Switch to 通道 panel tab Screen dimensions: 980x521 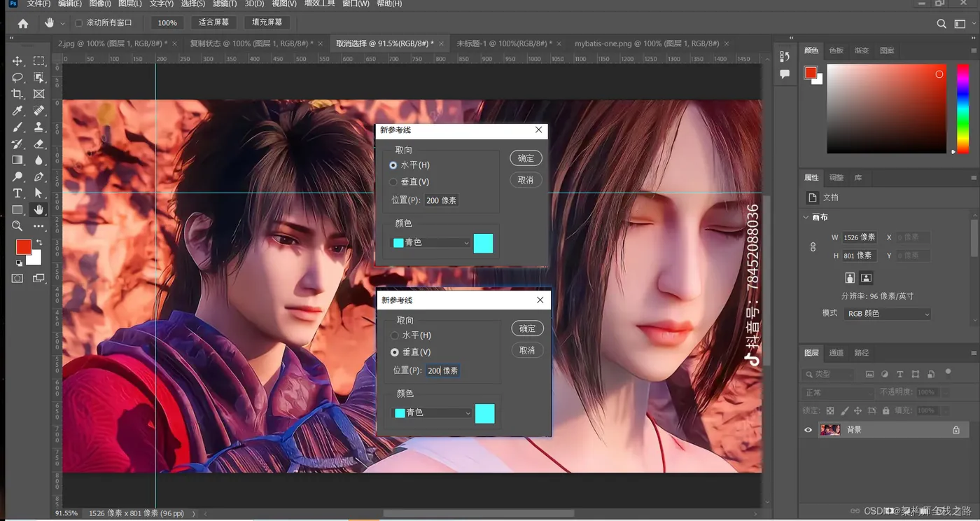[836, 353]
